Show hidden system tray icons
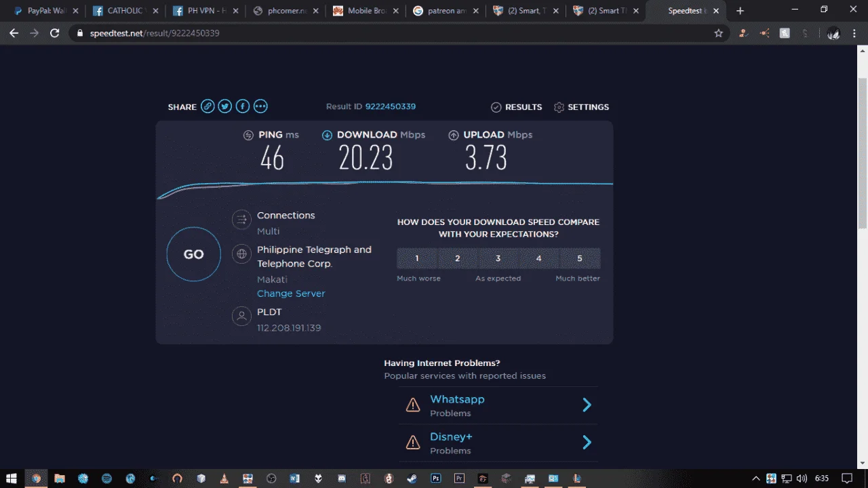 756,478
